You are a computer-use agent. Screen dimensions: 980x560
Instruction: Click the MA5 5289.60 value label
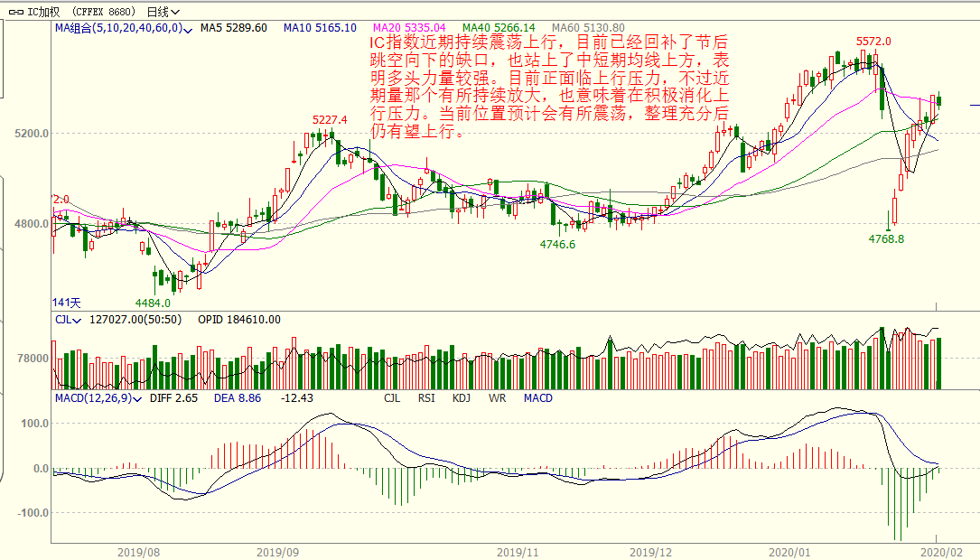(x=233, y=28)
